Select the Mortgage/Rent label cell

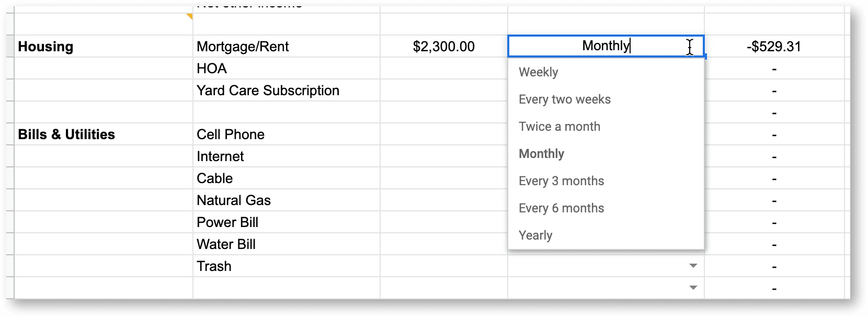(286, 47)
